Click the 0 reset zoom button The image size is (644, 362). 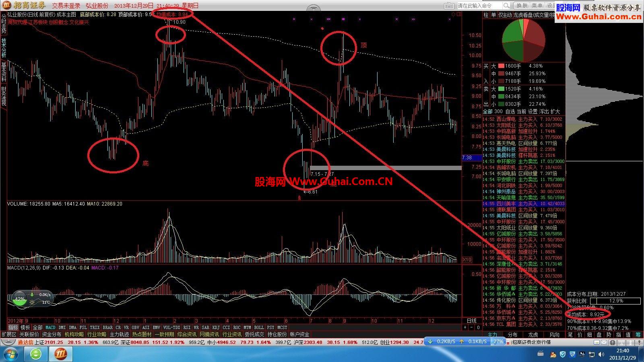click(478, 327)
